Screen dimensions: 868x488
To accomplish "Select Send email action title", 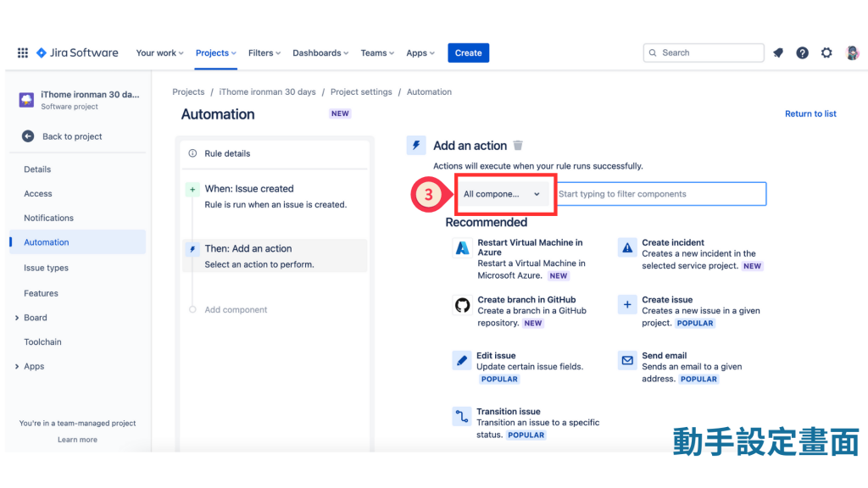I will (665, 355).
